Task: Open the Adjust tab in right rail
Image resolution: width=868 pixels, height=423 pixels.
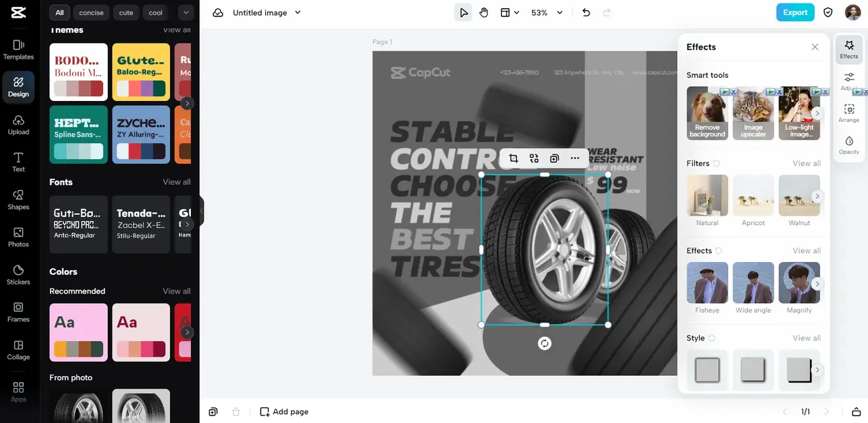Action: click(x=849, y=81)
